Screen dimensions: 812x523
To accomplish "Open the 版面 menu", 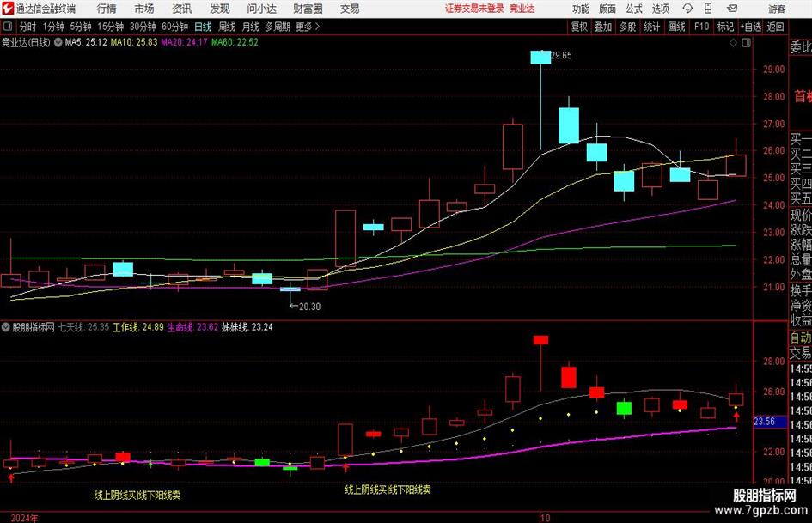I will (607, 9).
